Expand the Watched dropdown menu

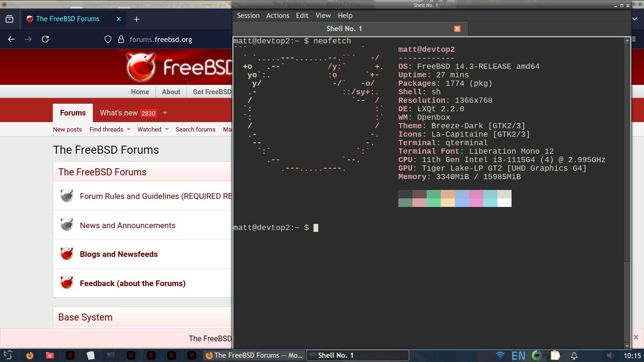(x=167, y=130)
